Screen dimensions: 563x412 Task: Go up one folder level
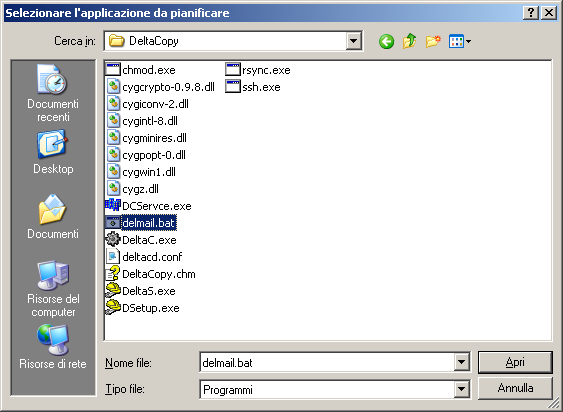[x=410, y=41]
